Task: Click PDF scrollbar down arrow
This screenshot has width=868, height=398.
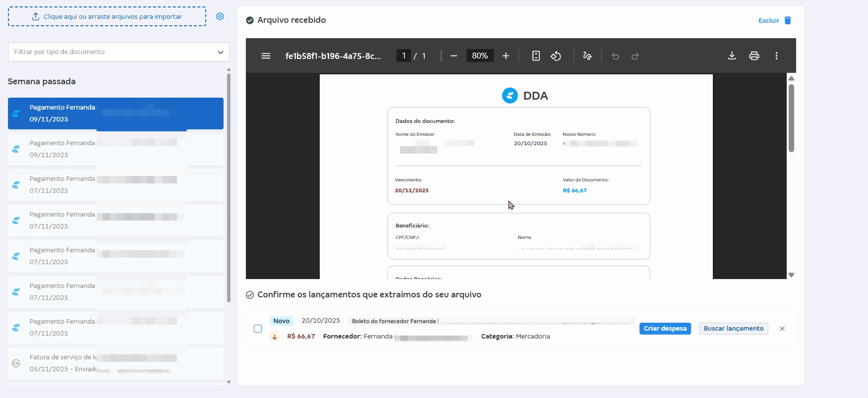Action: (x=792, y=275)
